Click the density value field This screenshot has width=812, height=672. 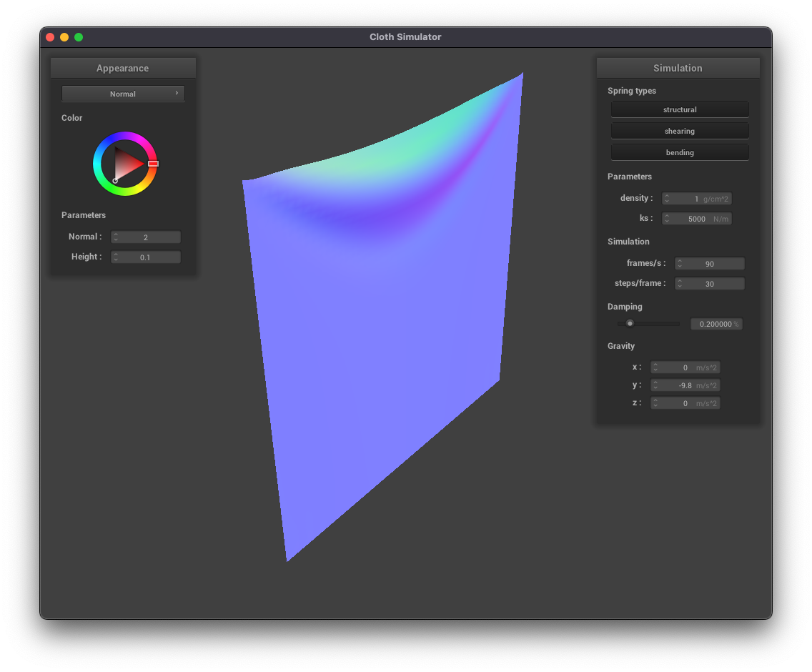point(697,199)
